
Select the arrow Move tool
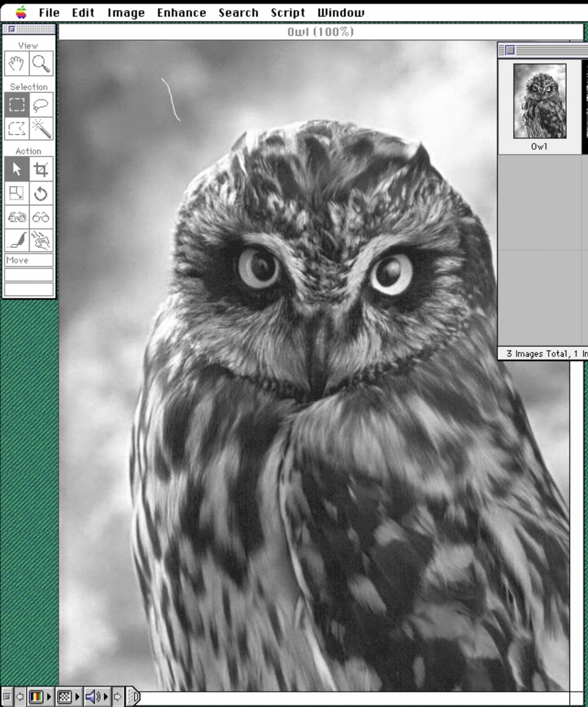click(17, 169)
